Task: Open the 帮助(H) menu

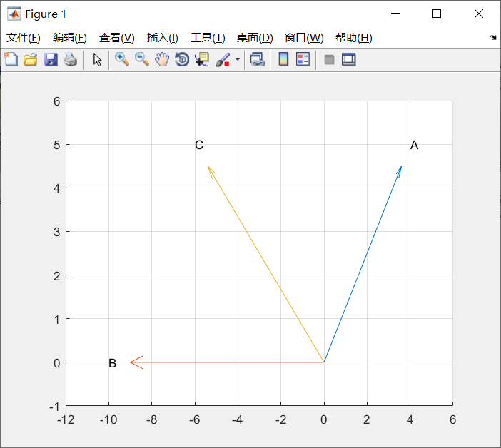Action: (354, 38)
